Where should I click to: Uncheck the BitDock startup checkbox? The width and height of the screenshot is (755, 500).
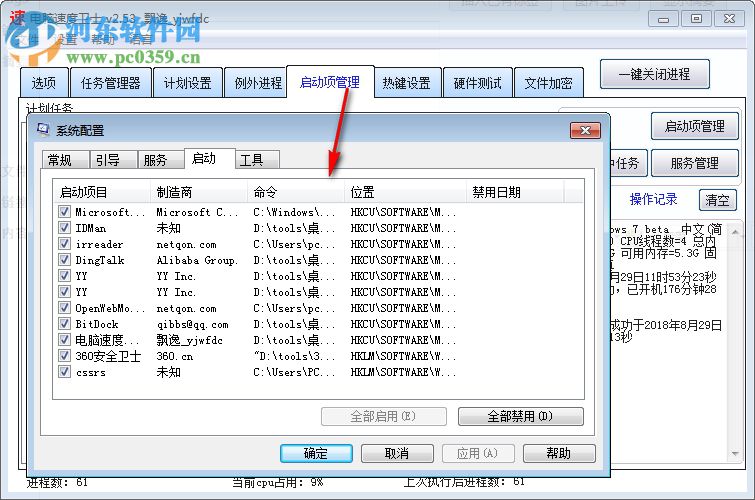(64, 324)
